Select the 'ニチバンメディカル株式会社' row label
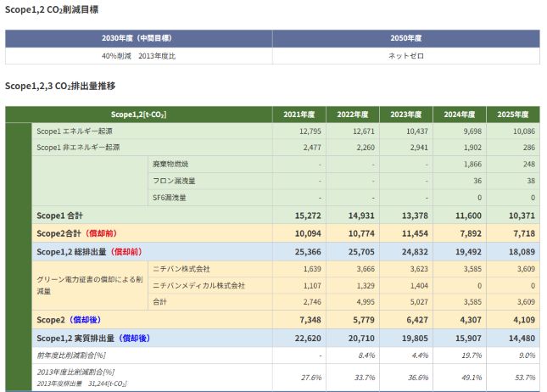This screenshot has width=547, height=392. (x=198, y=286)
